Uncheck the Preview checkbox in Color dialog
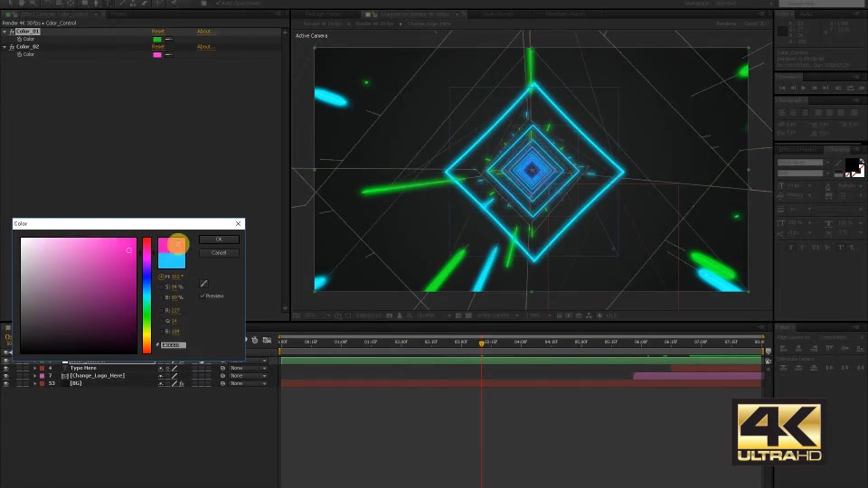Screen dimensions: 868x488 click(203, 296)
